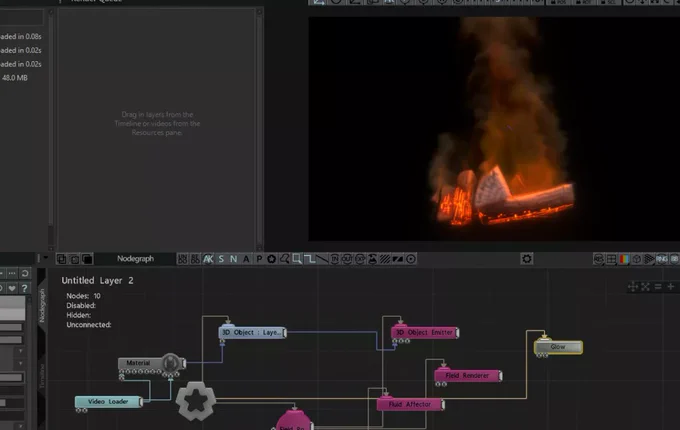The height and width of the screenshot is (430, 680).
Task: Select the 3D Object : Laye.. node
Action: pyautogui.click(x=252, y=332)
